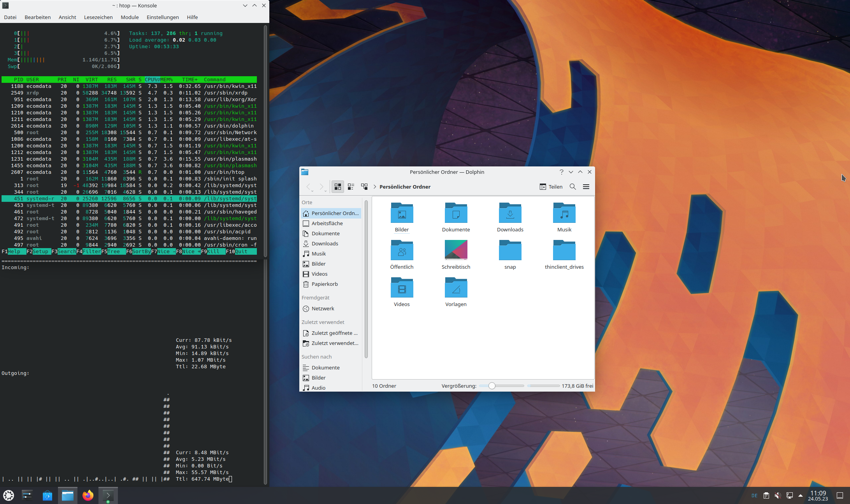This screenshot has height=504, width=850.
Task: Open Einstellungen menu in Konsole
Action: (163, 17)
